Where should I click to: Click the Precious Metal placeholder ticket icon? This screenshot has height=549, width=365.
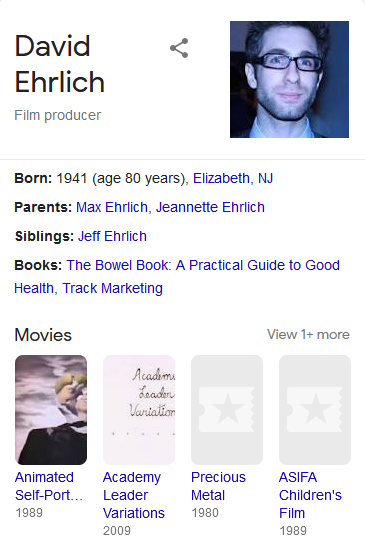[x=227, y=410]
